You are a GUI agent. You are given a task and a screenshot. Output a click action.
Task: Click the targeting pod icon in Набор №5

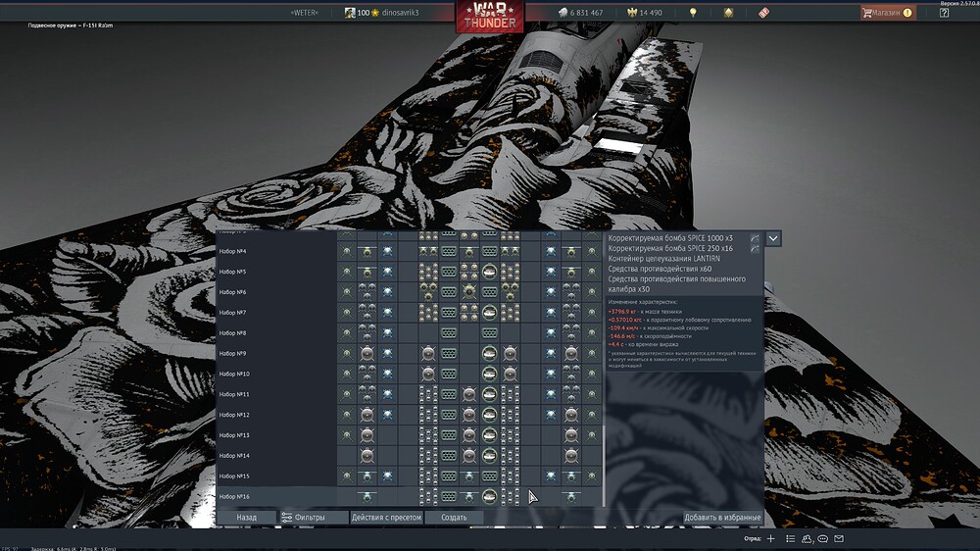pos(489,272)
